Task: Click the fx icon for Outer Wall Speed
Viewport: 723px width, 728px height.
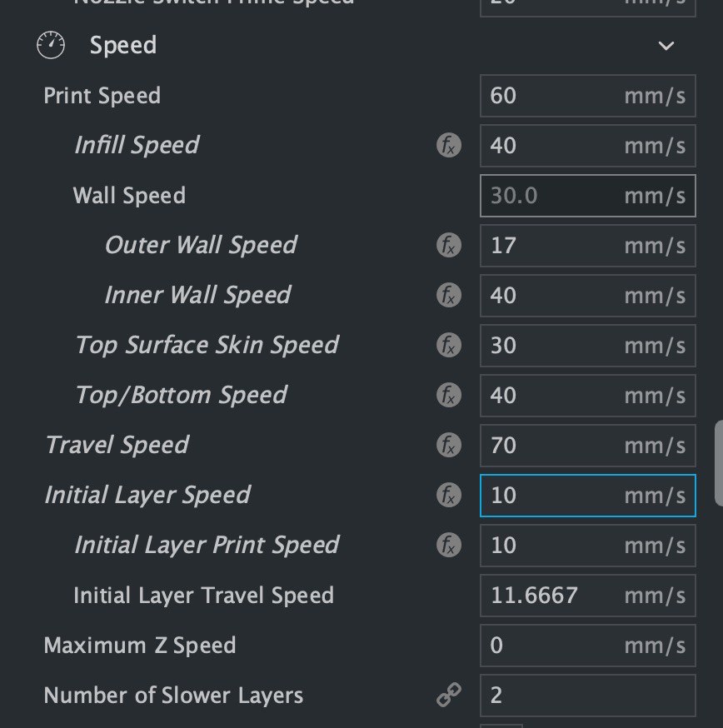Action: [x=449, y=245]
